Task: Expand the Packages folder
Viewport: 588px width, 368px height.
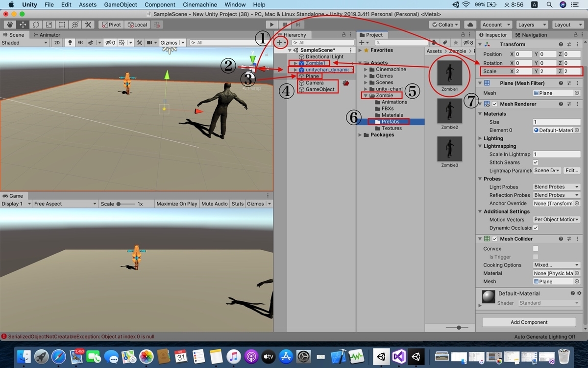Action: pos(361,135)
